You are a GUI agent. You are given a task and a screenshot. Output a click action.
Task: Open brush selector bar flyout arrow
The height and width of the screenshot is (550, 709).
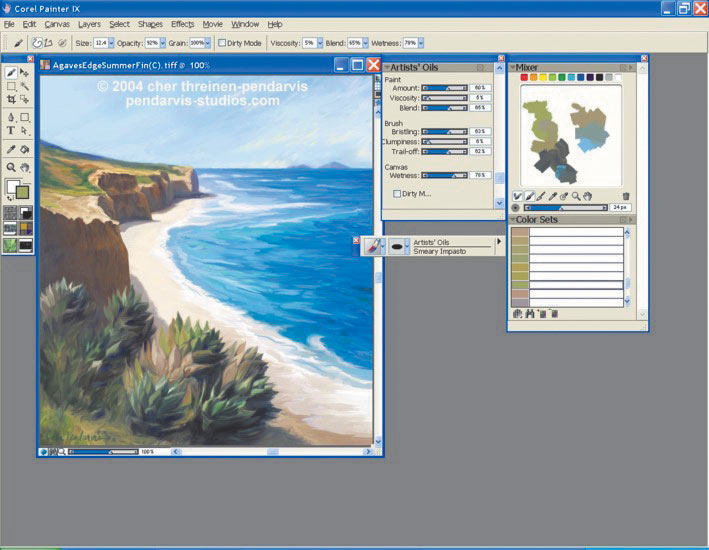tap(499, 242)
